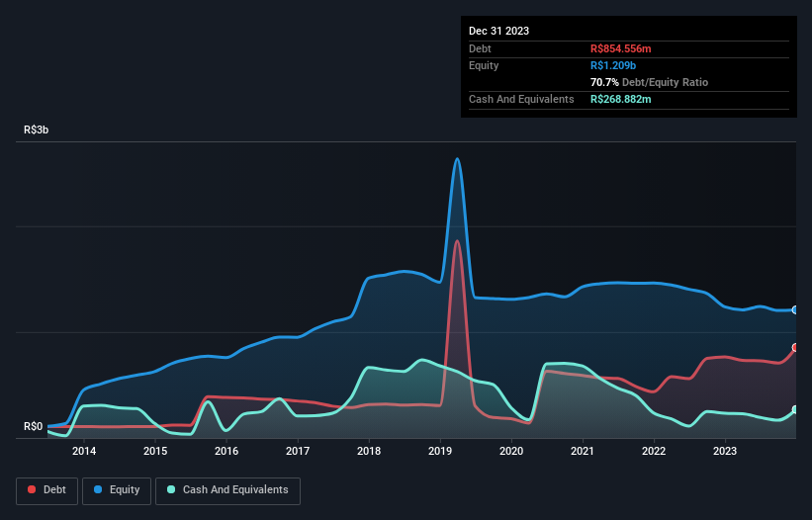The width and height of the screenshot is (812, 520).
Task: Click the teal Cash legend dot
Action: tap(171, 489)
